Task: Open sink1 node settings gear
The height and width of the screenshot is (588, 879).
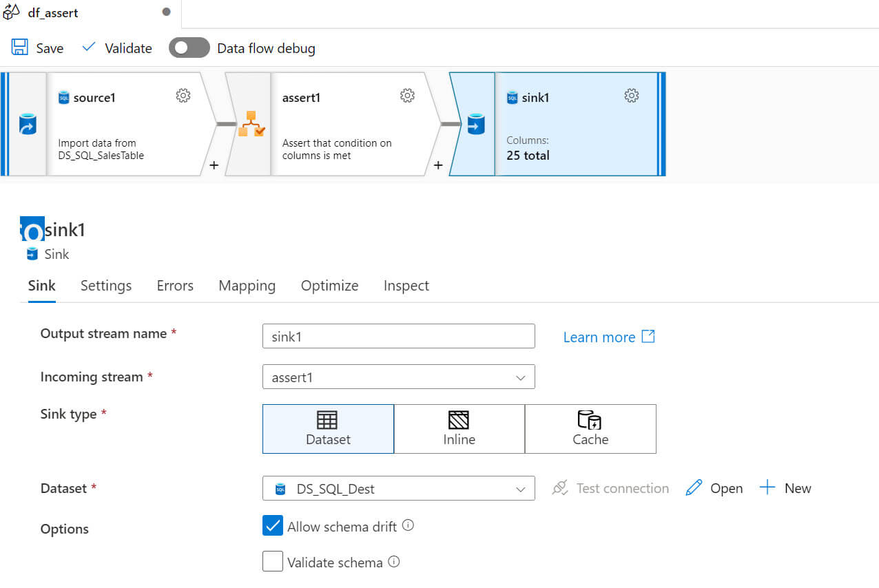Action: click(632, 96)
